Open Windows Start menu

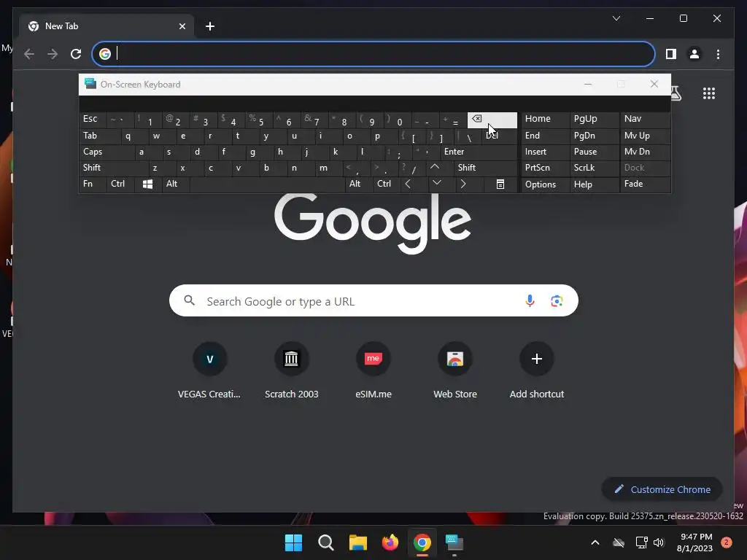(x=293, y=542)
